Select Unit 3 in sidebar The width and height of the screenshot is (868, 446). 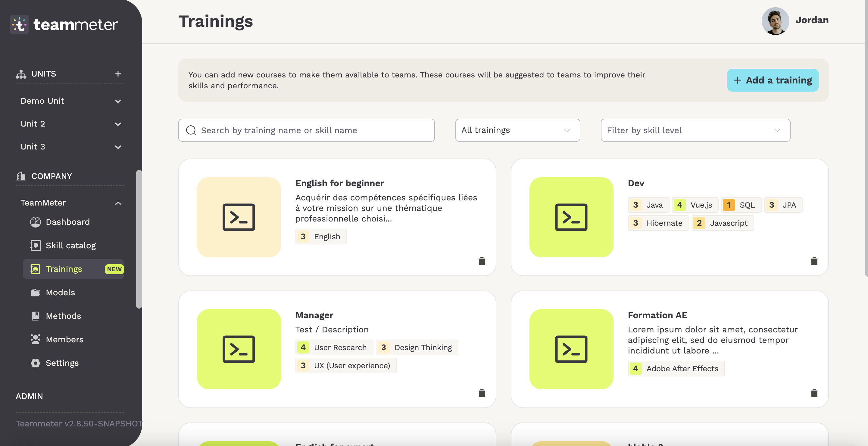click(33, 147)
